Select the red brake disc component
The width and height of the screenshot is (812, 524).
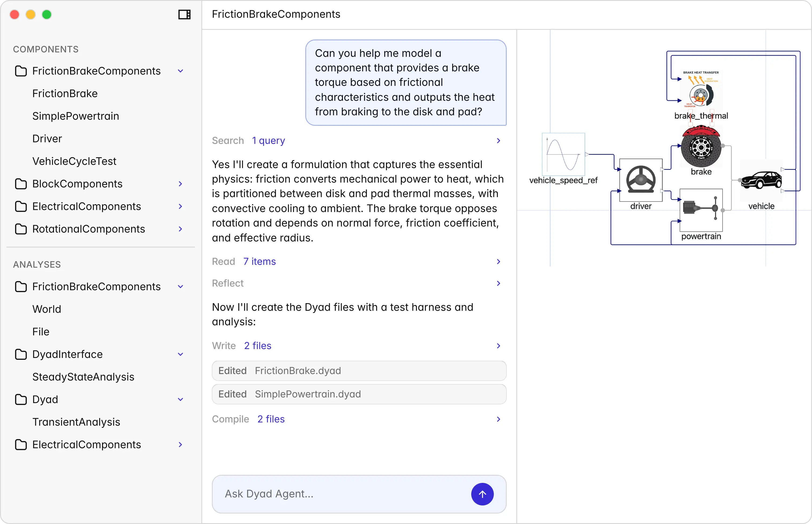tap(701, 146)
